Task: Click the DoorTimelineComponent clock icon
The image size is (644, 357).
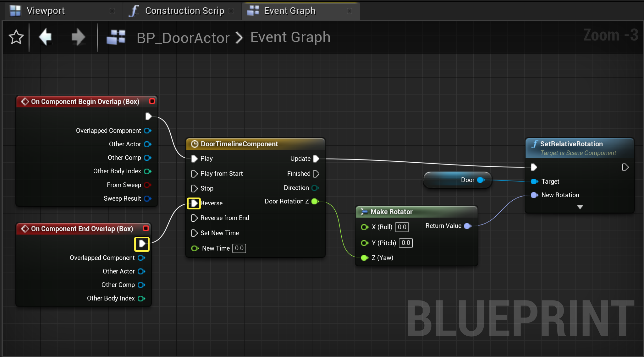Action: (x=195, y=144)
